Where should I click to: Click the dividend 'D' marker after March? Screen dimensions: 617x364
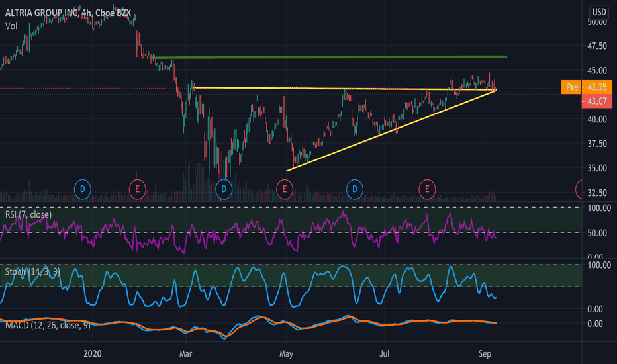pos(224,189)
